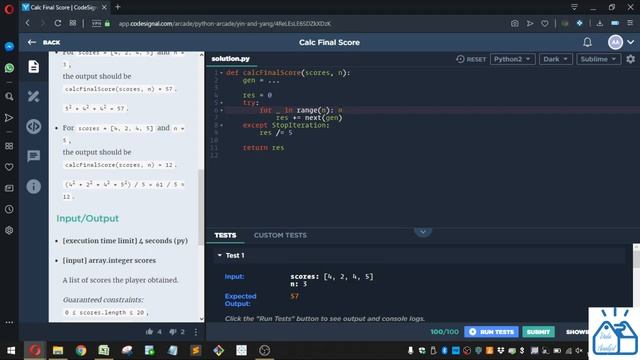Open WhatsApp in Opera sidebar
The width and height of the screenshot is (640, 360).
coord(9,68)
